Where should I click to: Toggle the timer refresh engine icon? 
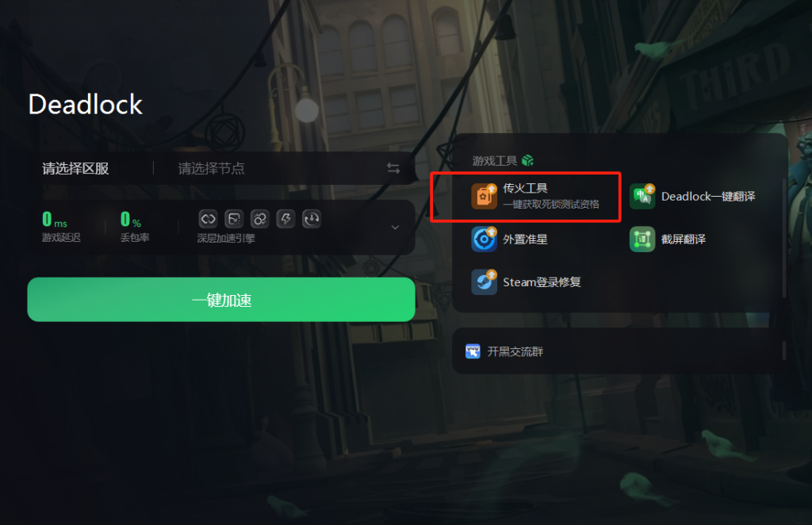click(x=312, y=219)
